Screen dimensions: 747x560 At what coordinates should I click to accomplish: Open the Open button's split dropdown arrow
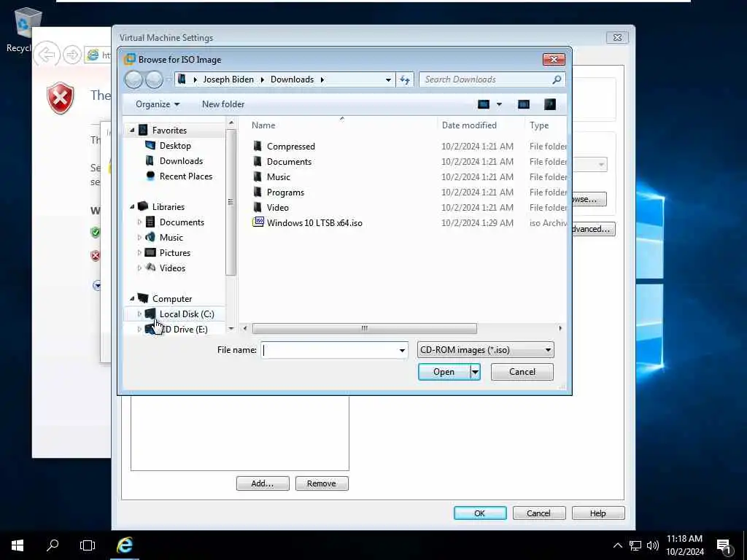pos(475,372)
